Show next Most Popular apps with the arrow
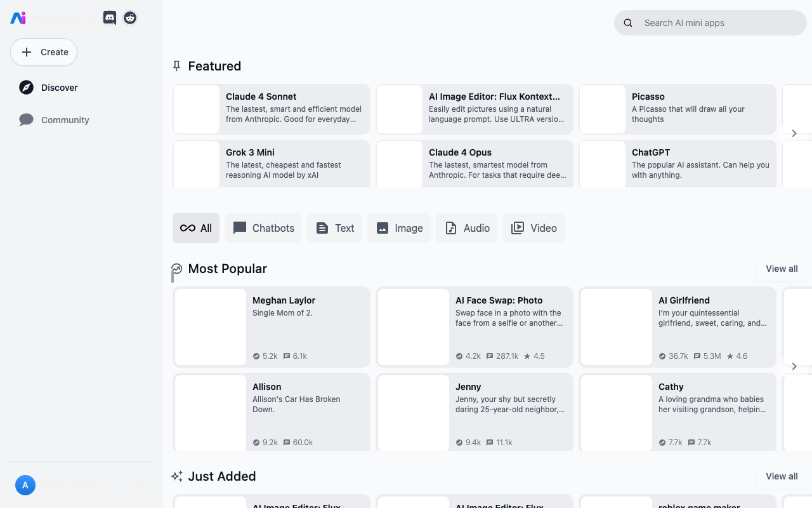 pos(794,366)
